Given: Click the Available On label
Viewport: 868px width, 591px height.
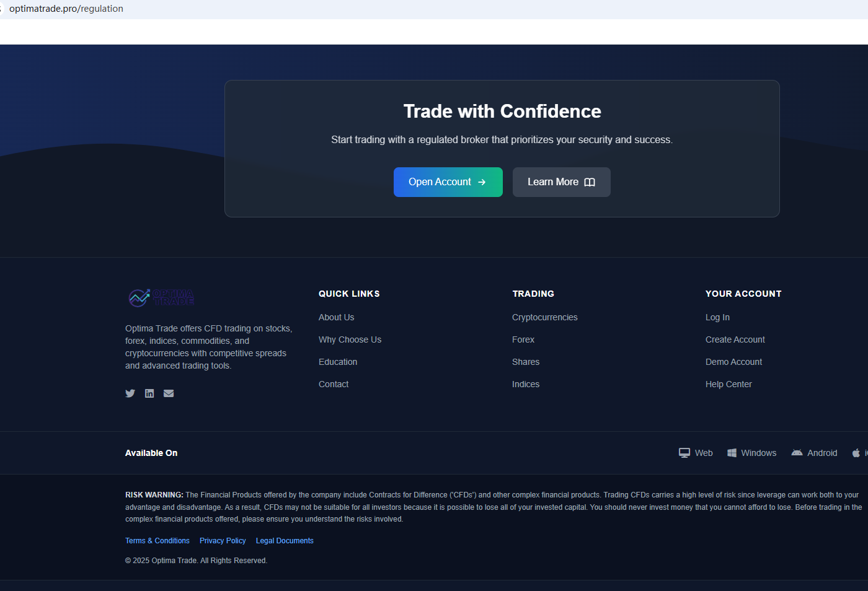Looking at the screenshot, I should click(151, 453).
